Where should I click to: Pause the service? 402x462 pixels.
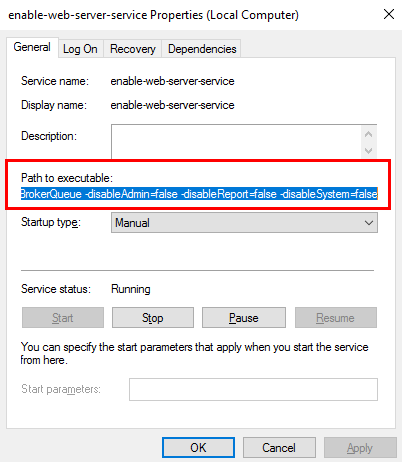pos(244,318)
